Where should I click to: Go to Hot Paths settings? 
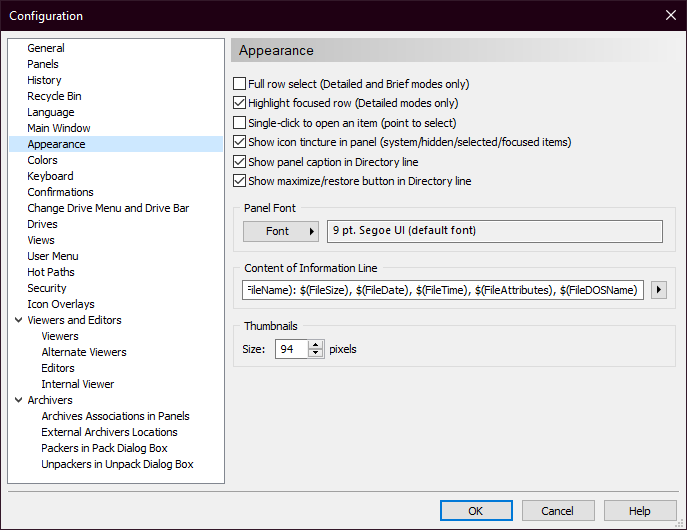coord(51,272)
